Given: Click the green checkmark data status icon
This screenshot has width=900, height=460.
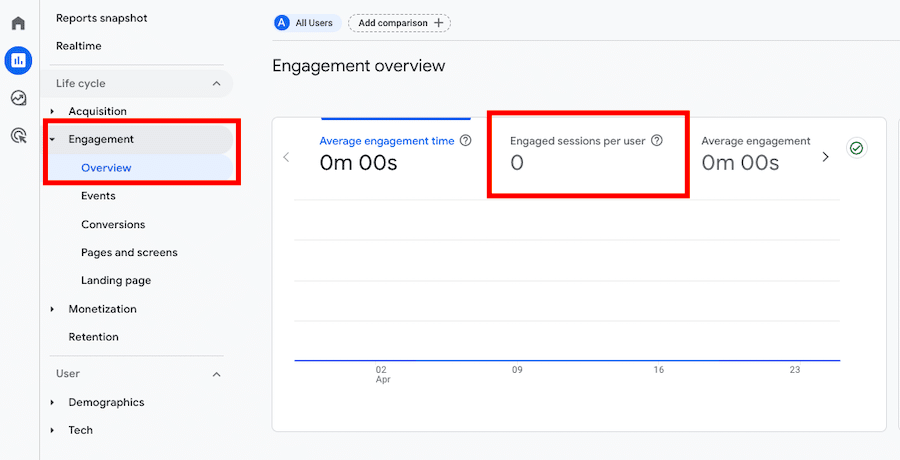Looking at the screenshot, I should click(856, 148).
